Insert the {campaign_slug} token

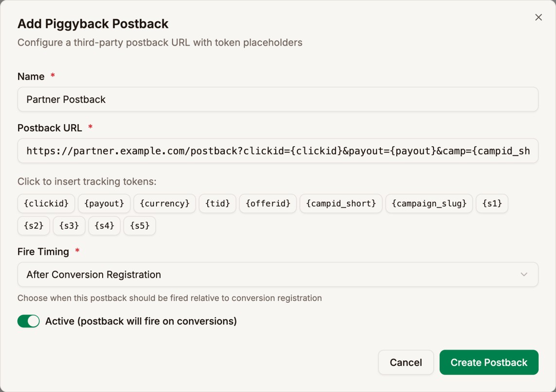tap(429, 203)
